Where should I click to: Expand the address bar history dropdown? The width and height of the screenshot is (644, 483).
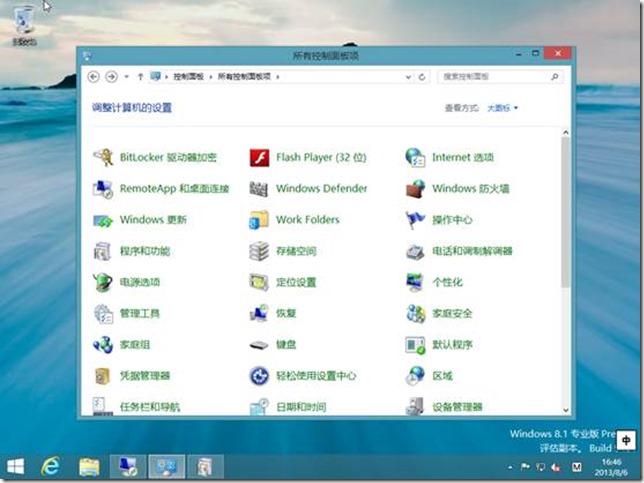(x=408, y=77)
